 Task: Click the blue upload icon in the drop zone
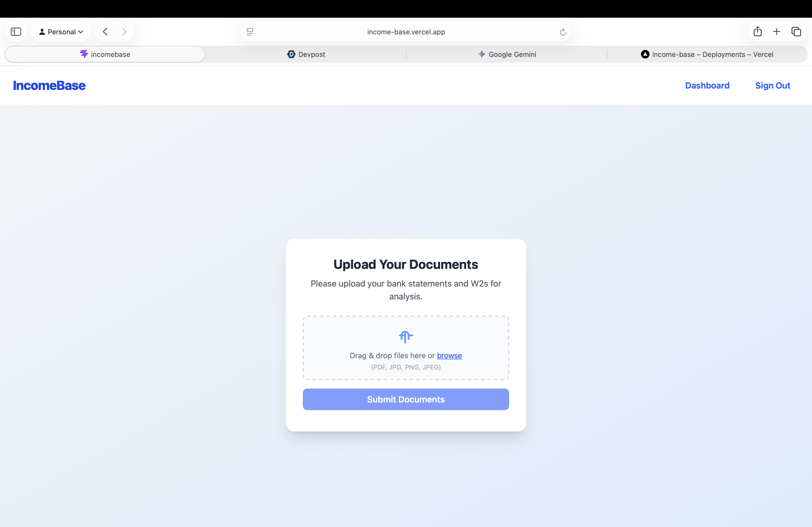(406, 337)
